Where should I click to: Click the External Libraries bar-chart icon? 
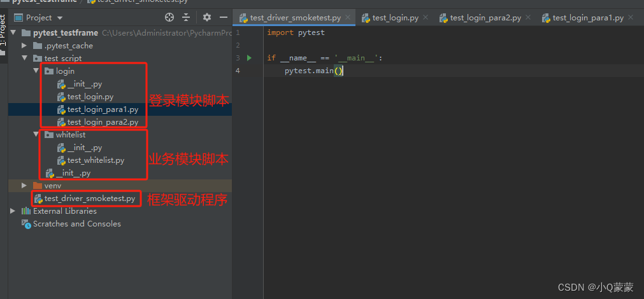pyautogui.click(x=26, y=211)
